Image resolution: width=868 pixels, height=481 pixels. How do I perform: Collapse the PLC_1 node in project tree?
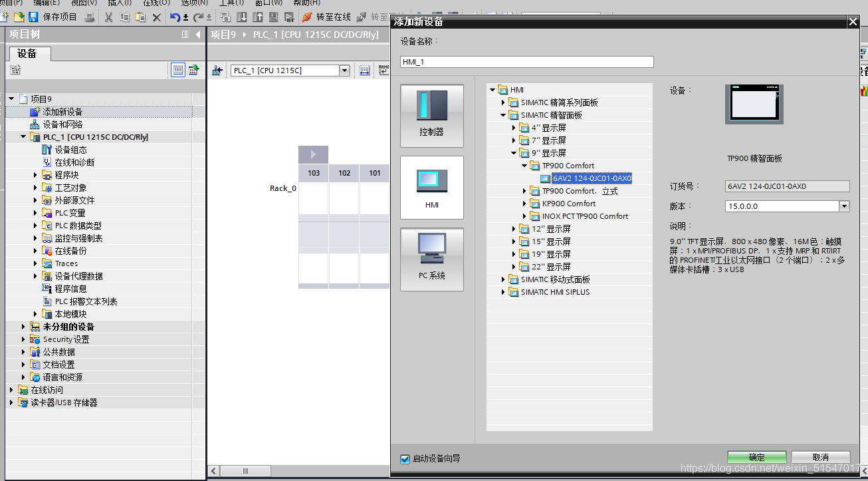(x=23, y=137)
